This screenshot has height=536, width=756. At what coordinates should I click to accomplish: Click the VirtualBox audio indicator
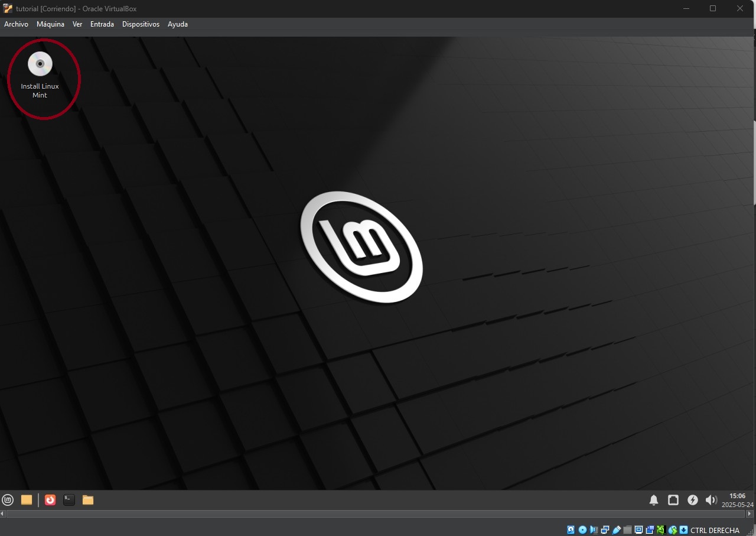click(594, 530)
